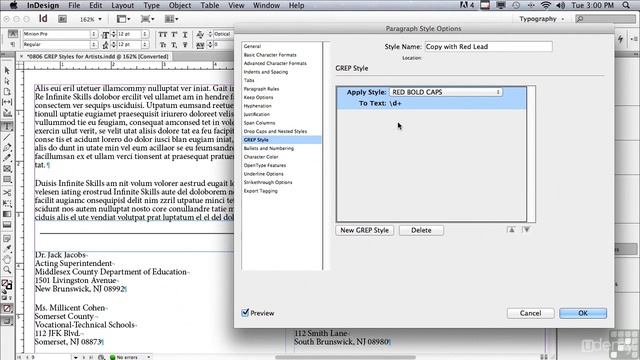Open the font size dropdown arrow

point(145,34)
